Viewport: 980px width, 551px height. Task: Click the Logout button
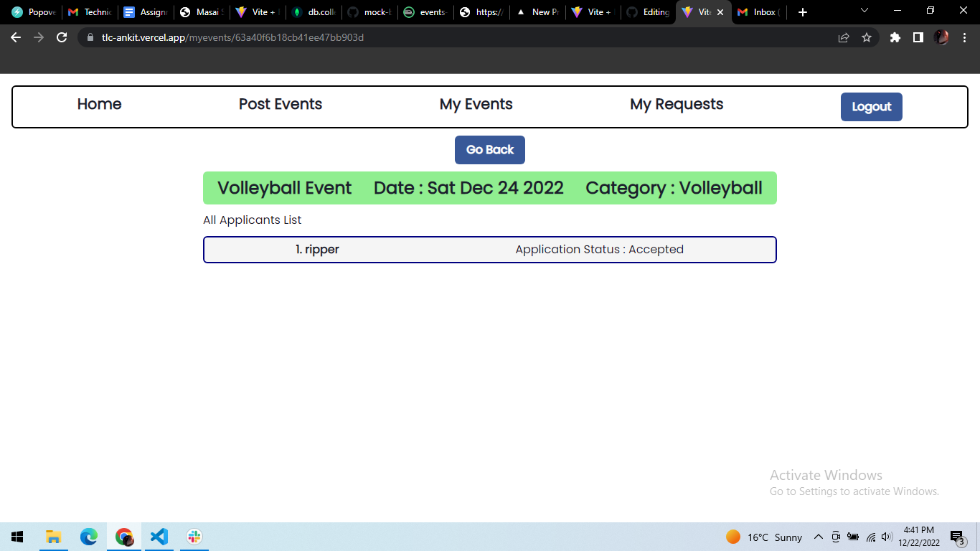click(x=871, y=106)
